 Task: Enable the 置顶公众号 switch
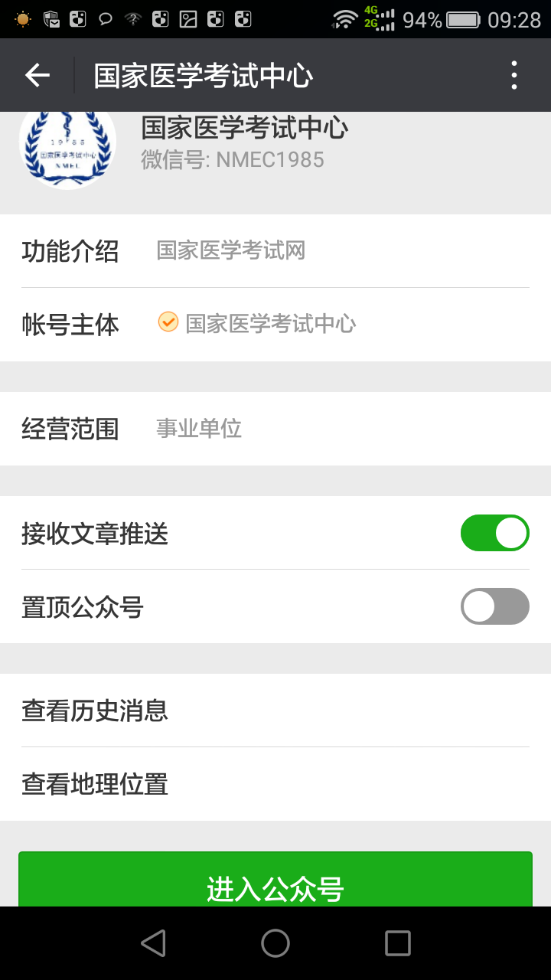494,606
